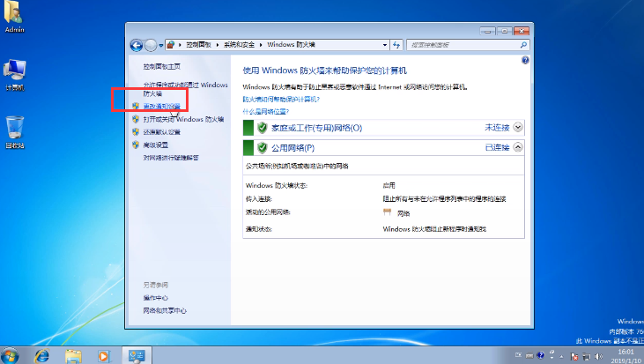The height and width of the screenshot is (364, 644).
Task: Click the language bar help icon
Action: [x=541, y=355]
